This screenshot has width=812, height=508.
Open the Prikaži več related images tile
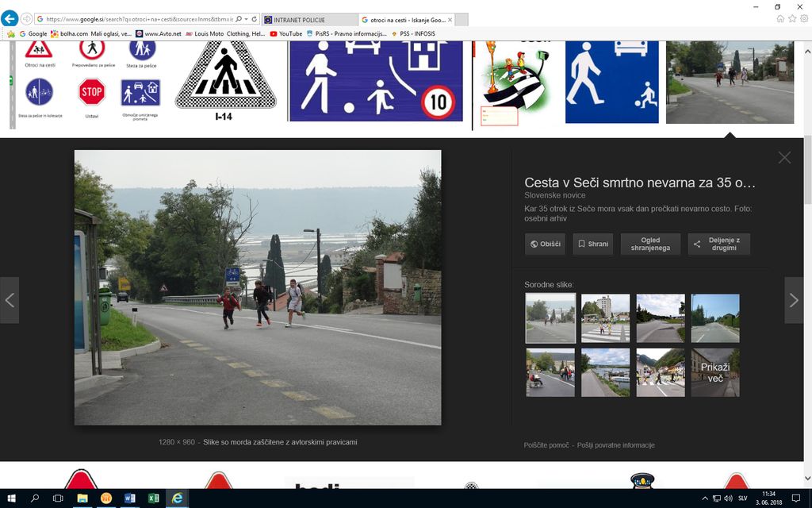[x=715, y=372]
